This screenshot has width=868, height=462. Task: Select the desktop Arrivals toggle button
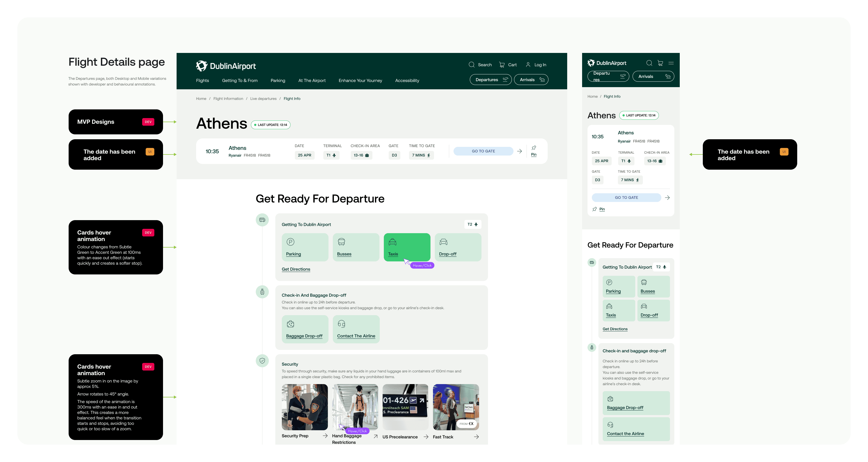coord(531,80)
